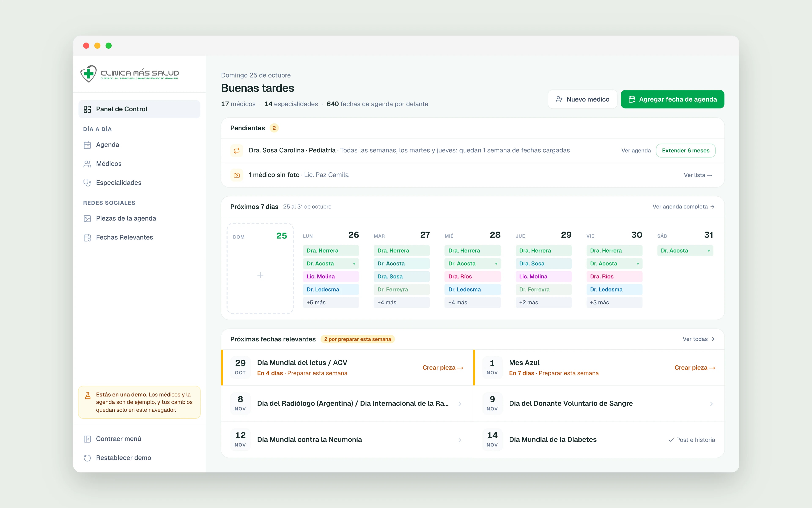The image size is (812, 508).
Task: Go to Médicos in sidebar
Action: click(139, 164)
